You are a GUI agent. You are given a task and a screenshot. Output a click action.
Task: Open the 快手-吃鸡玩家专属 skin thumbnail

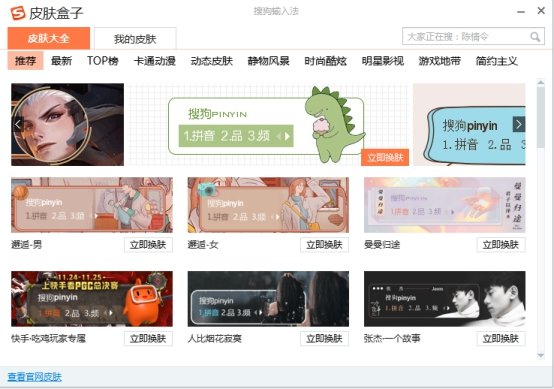92,299
